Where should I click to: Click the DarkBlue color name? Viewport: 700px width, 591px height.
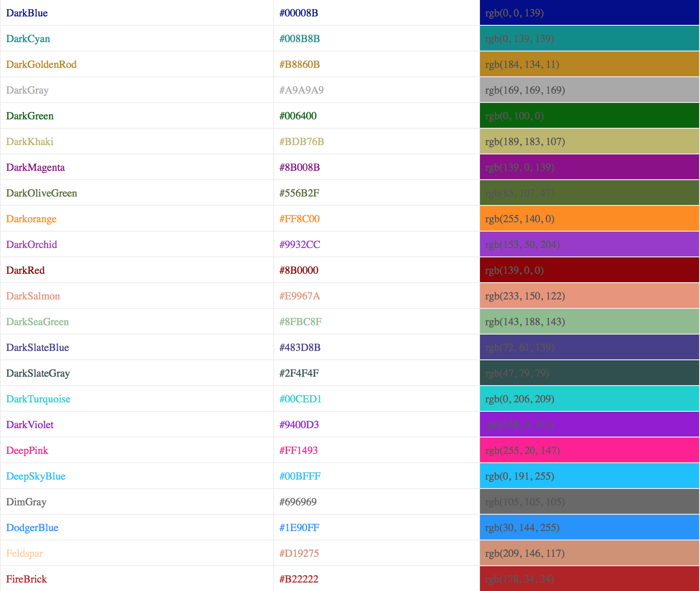pyautogui.click(x=27, y=13)
